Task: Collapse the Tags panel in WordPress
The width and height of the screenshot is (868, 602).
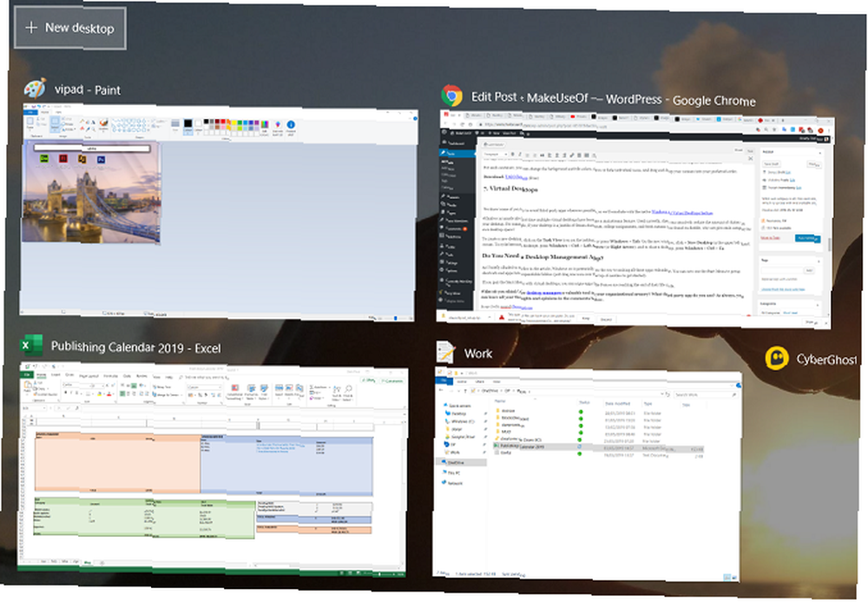Action: tap(819, 261)
